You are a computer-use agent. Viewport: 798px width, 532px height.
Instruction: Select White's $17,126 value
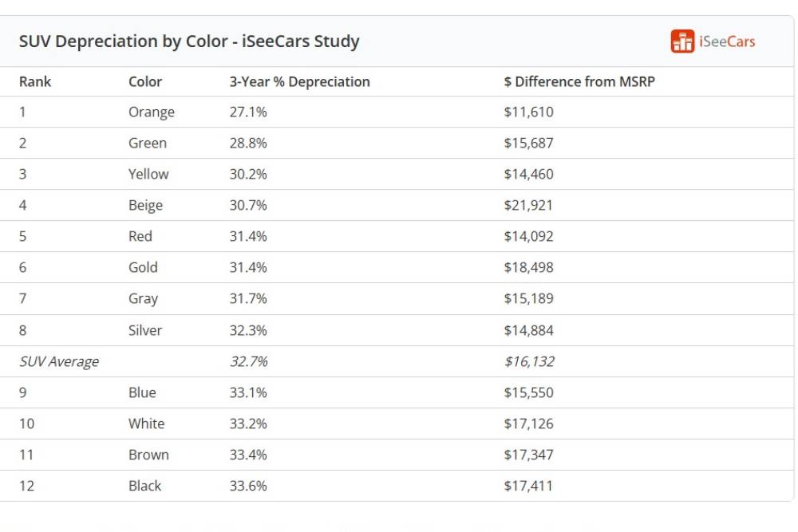click(528, 424)
